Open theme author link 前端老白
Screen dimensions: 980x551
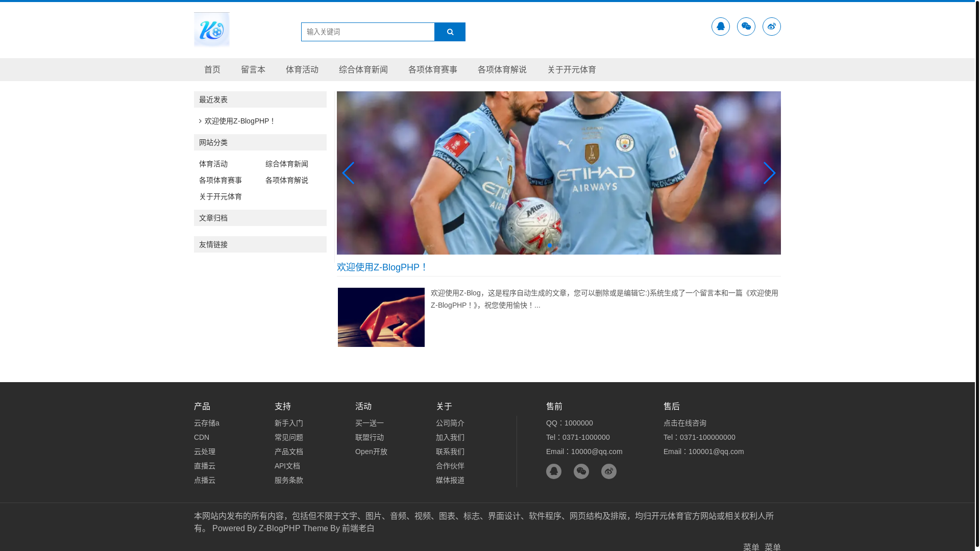(x=358, y=528)
